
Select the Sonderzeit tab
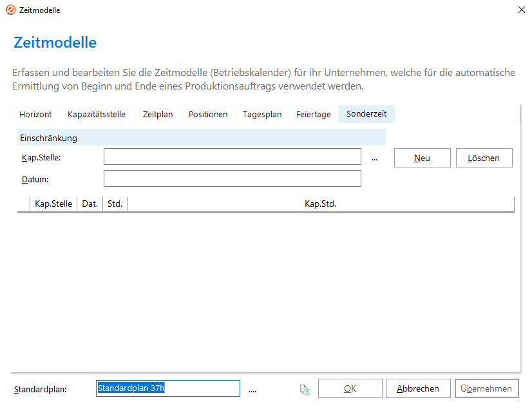click(x=366, y=115)
